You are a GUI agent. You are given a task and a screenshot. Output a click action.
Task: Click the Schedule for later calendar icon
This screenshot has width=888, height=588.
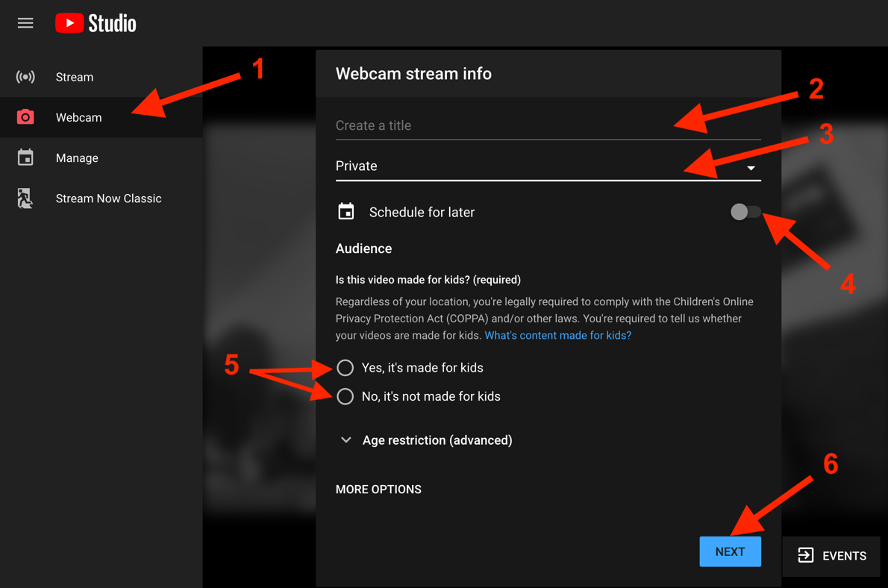346,211
